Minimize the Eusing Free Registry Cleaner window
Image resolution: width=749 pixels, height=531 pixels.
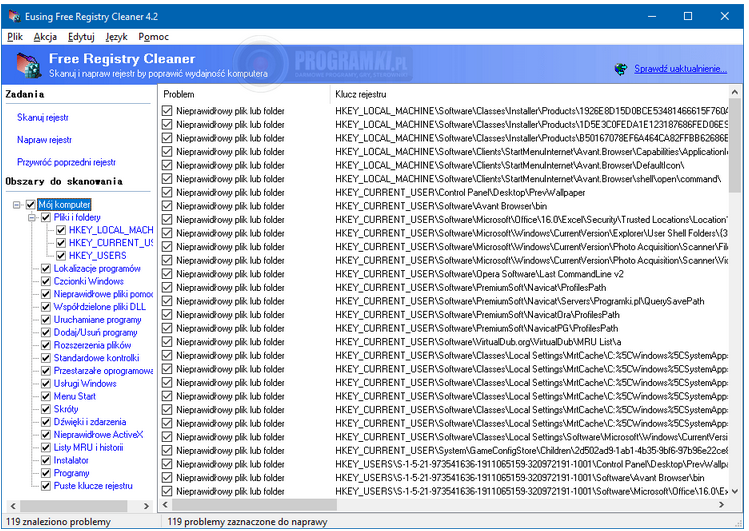[652, 16]
